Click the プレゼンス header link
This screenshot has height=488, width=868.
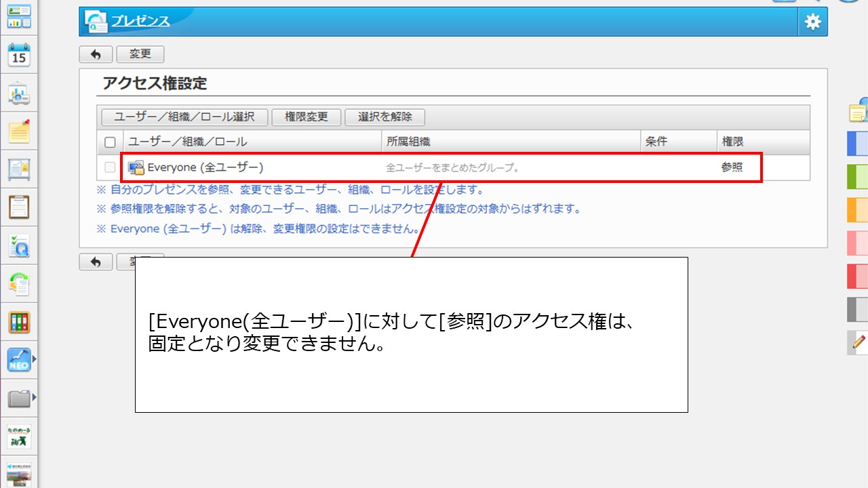pos(140,22)
